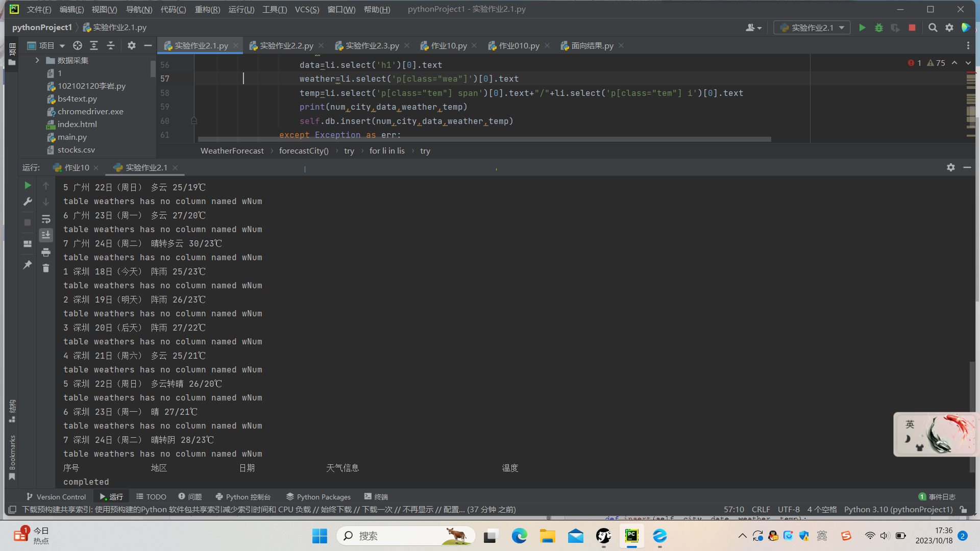This screenshot has width=980, height=551.
Task: Clear run output with trash icon
Action: click(46, 268)
